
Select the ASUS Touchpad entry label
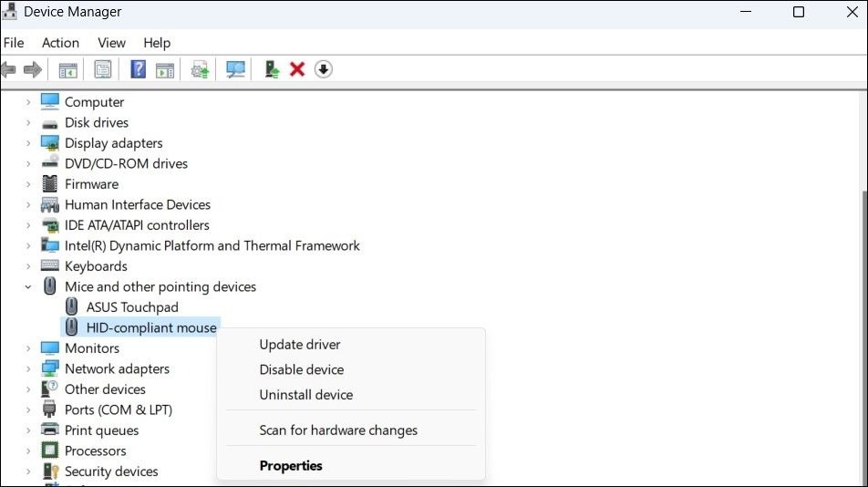[132, 307]
